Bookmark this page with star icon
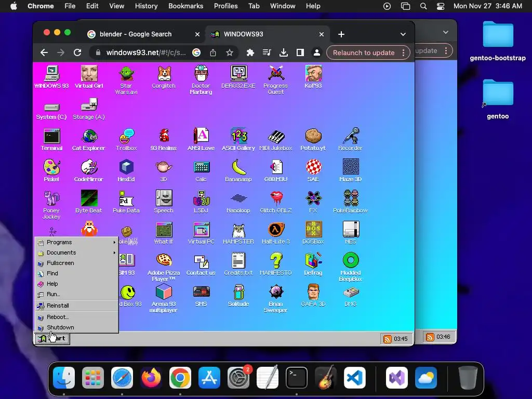This screenshot has height=399, width=532. click(230, 52)
